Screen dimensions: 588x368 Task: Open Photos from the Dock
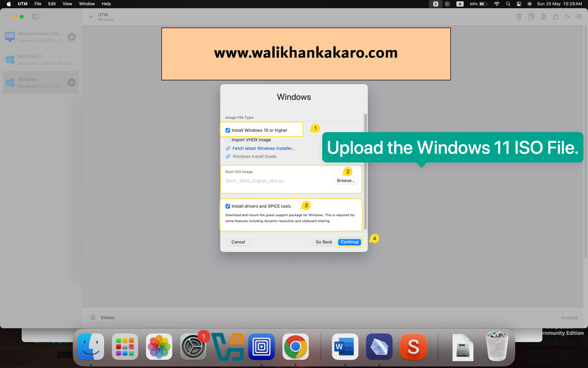coord(159,347)
